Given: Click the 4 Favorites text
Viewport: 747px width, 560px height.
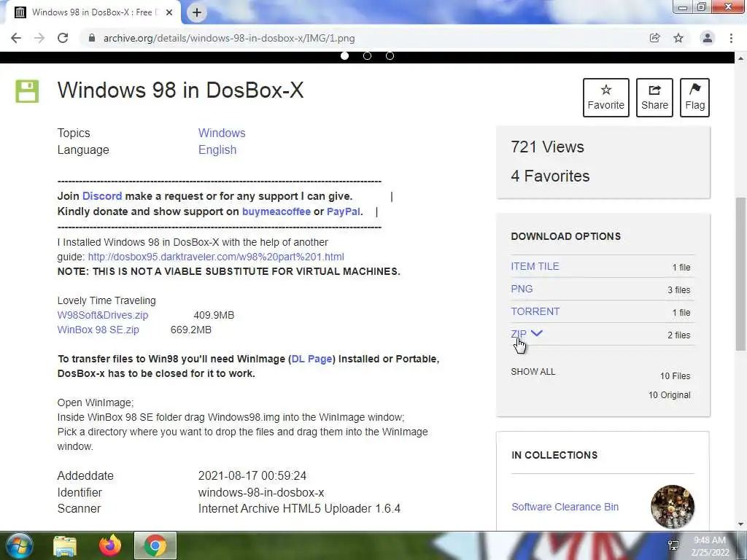Looking at the screenshot, I should click(x=550, y=176).
